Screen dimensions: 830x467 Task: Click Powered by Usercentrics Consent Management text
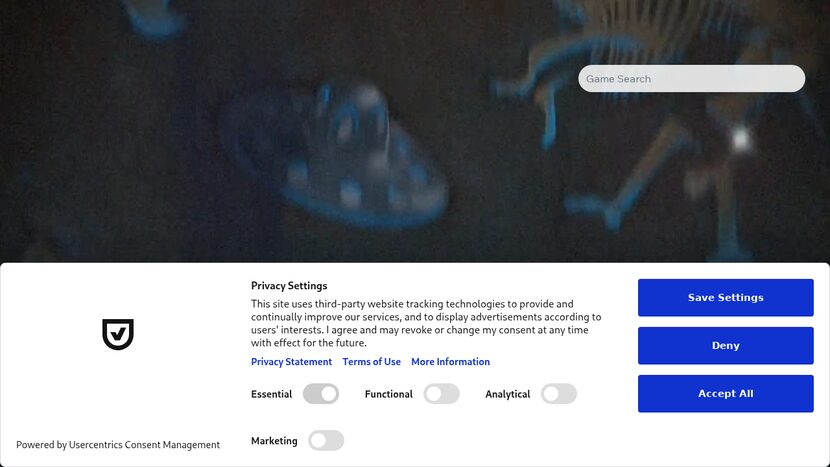tap(118, 445)
